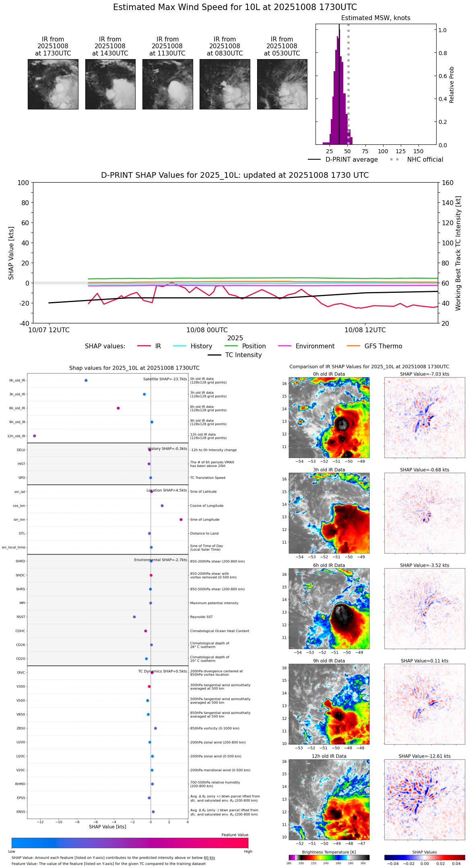The width and height of the screenshot is (470, 868).
Task: Open the IR thumbnail from 1730UTC
Action: point(53,84)
